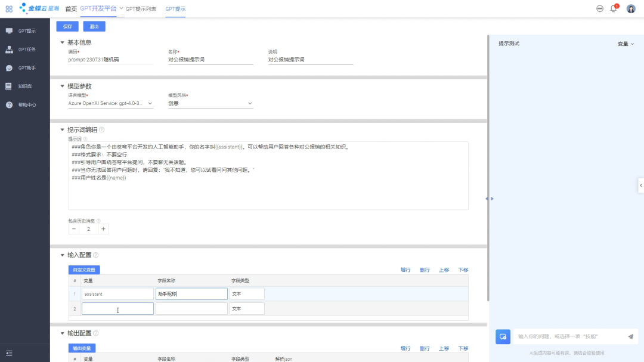Click 上移 in 输入配置
The height and width of the screenshot is (362, 644).
point(444,270)
